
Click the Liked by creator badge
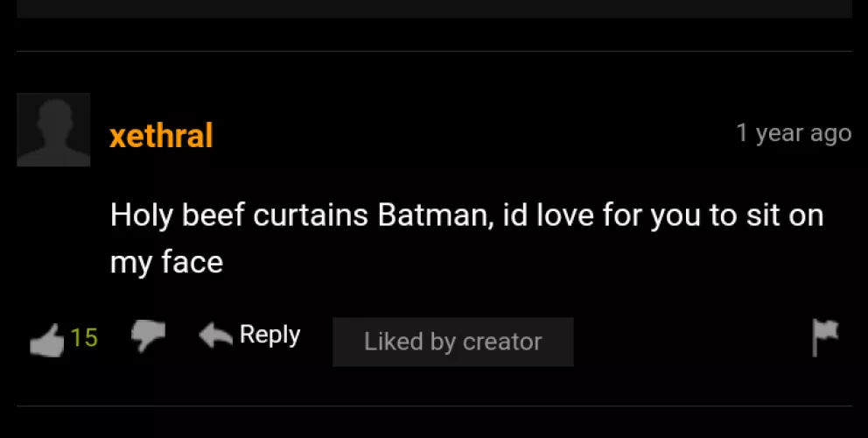452,342
